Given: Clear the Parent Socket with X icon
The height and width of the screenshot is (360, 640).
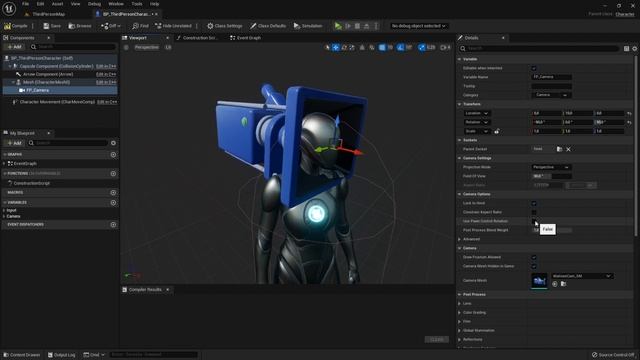Looking at the screenshot, I should click(x=568, y=149).
